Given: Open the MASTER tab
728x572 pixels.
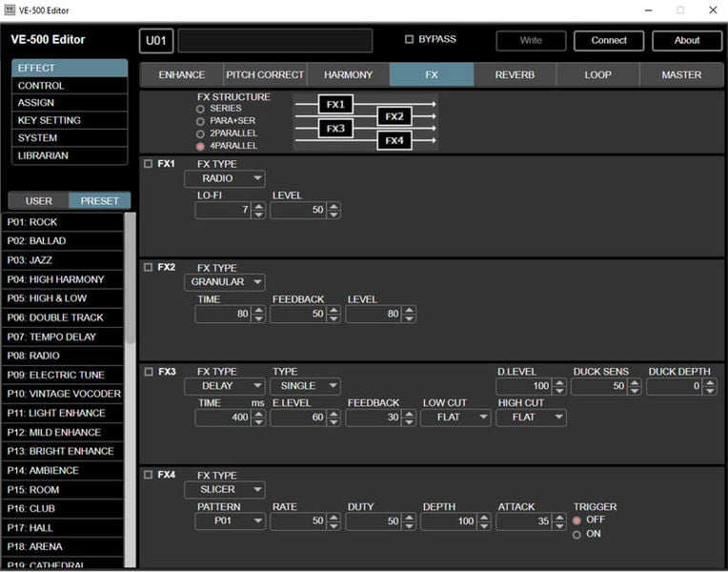Looking at the screenshot, I should click(x=681, y=74).
